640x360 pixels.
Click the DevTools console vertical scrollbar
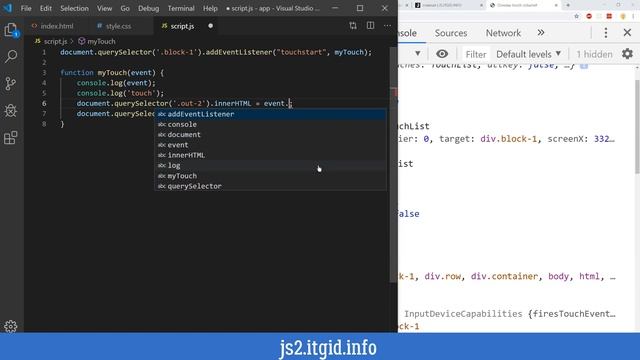637,127
